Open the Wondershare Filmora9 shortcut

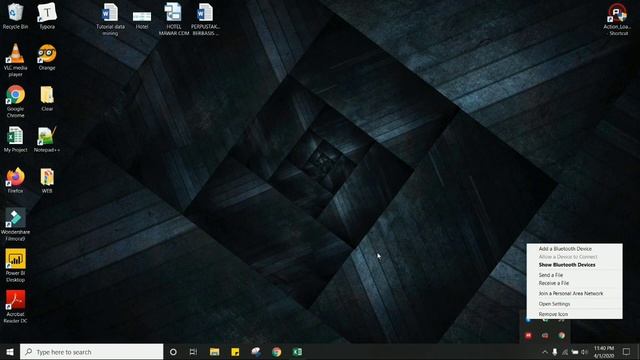click(x=15, y=224)
